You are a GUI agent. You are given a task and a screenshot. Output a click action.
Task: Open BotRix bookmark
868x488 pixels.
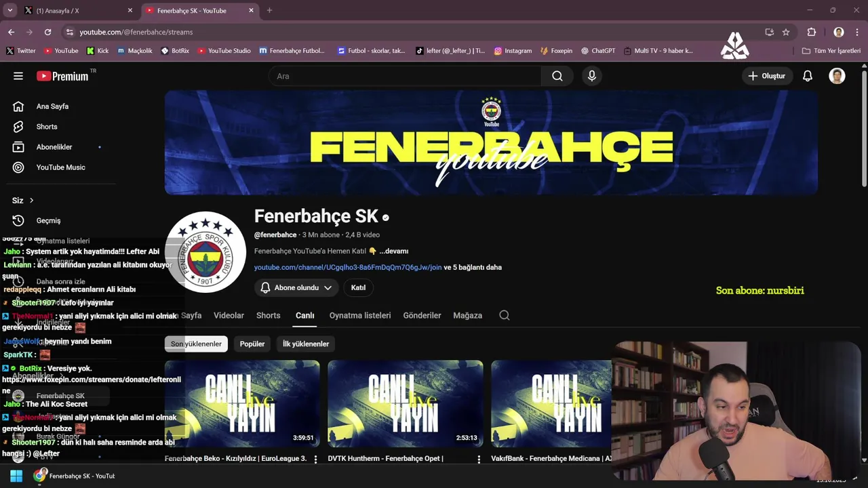[x=175, y=51]
